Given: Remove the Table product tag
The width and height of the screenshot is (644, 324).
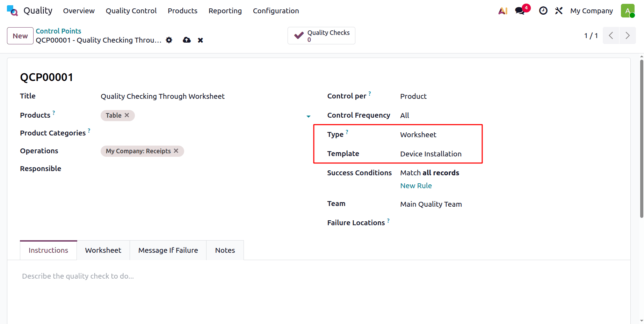Looking at the screenshot, I should (x=127, y=115).
